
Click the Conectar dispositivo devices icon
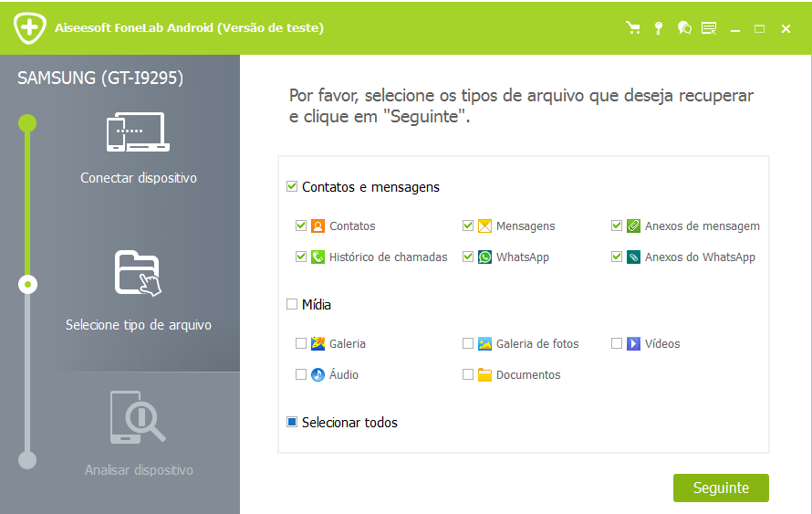[138, 132]
